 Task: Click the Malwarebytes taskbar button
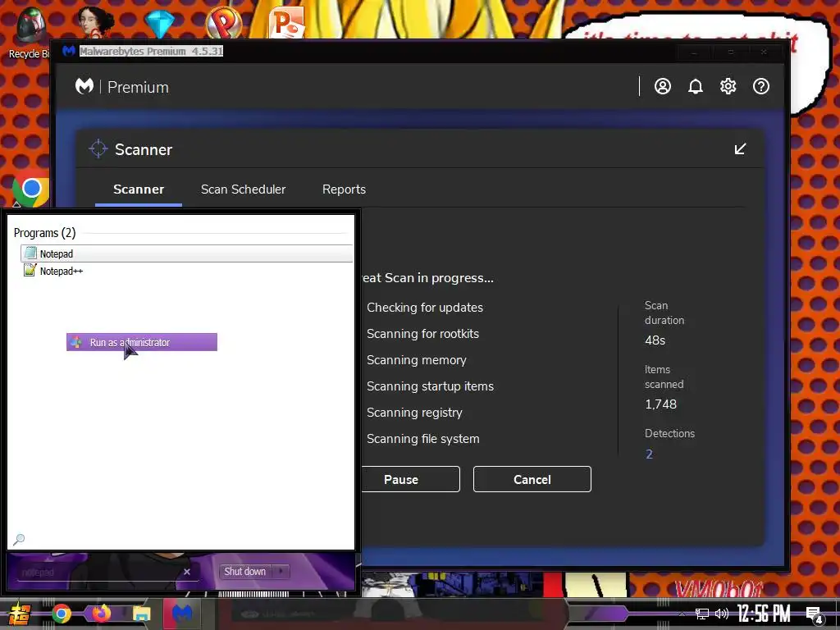182,614
